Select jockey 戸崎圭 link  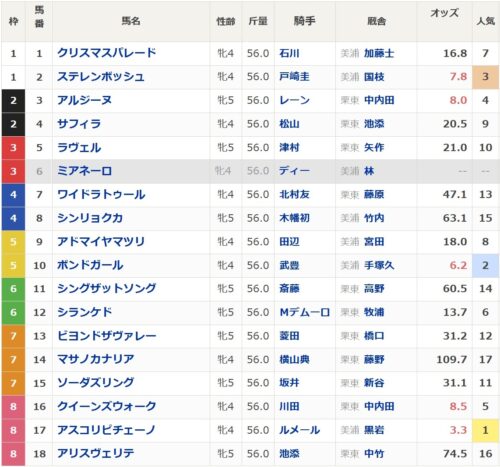pyautogui.click(x=294, y=77)
